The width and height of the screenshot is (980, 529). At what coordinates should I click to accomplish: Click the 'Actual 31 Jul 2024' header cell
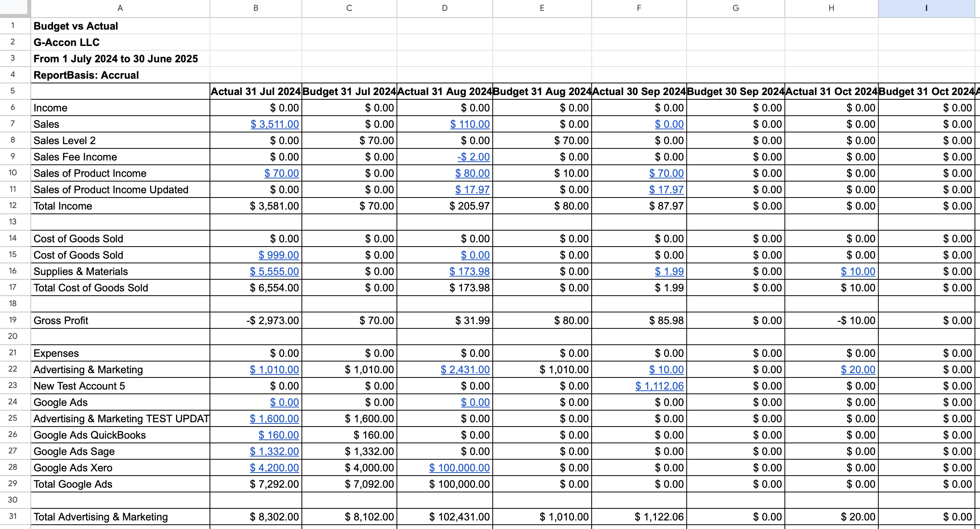[256, 92]
